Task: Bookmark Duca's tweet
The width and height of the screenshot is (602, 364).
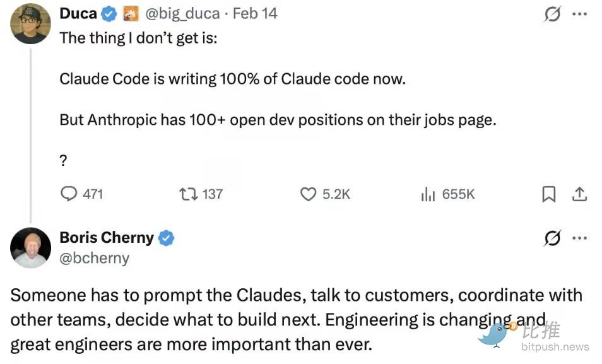Action: [x=549, y=194]
